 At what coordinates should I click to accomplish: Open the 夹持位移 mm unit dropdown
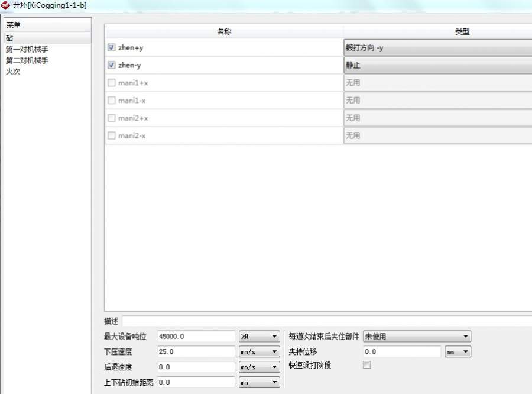click(x=458, y=351)
